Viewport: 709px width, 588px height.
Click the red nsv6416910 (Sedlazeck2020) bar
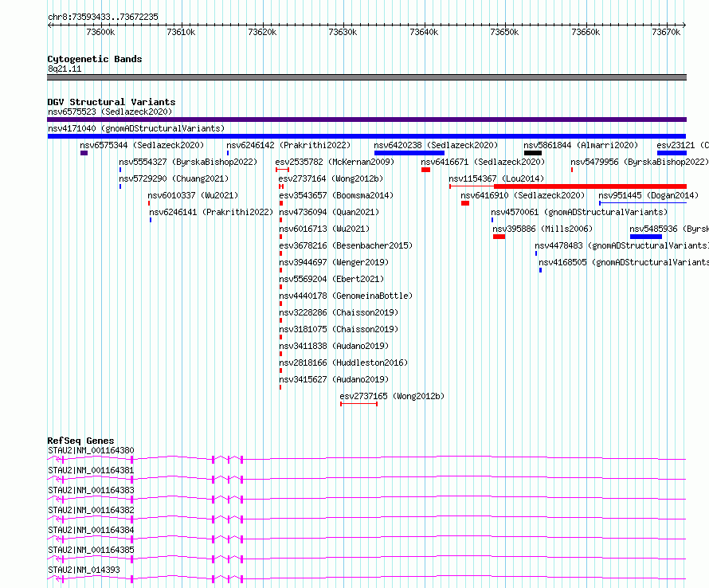(464, 203)
